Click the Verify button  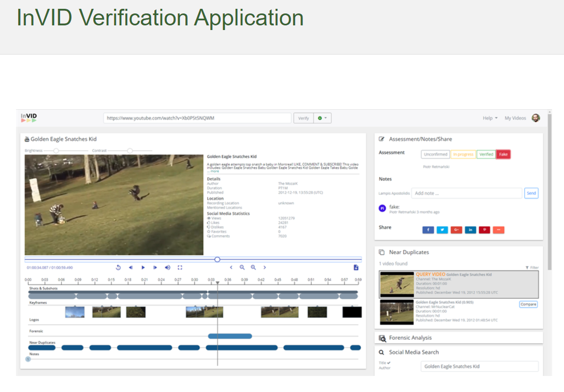(303, 118)
